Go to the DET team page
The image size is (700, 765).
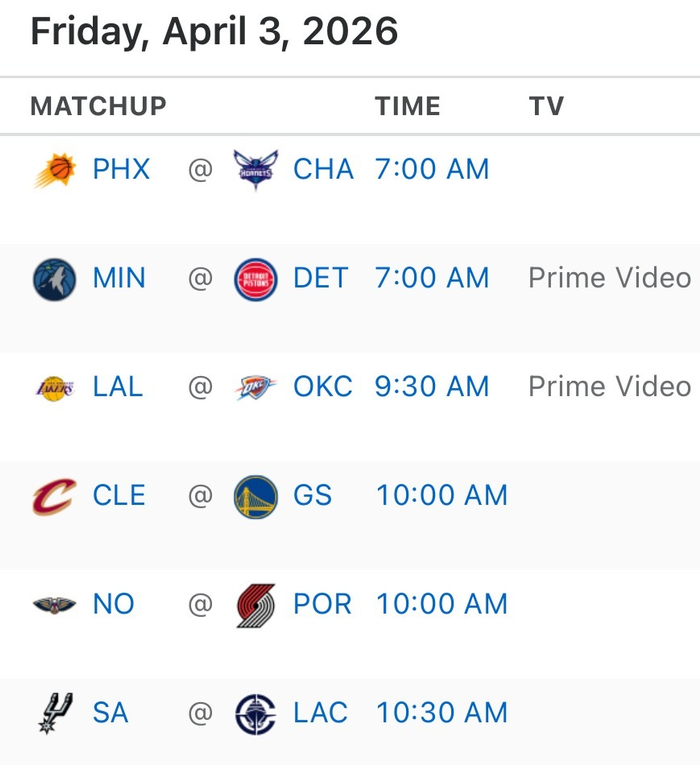point(321,279)
